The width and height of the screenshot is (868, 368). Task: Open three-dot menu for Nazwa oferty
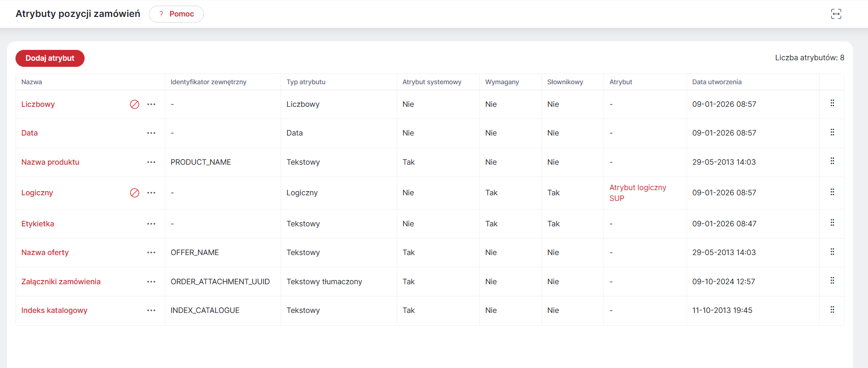[x=151, y=253]
